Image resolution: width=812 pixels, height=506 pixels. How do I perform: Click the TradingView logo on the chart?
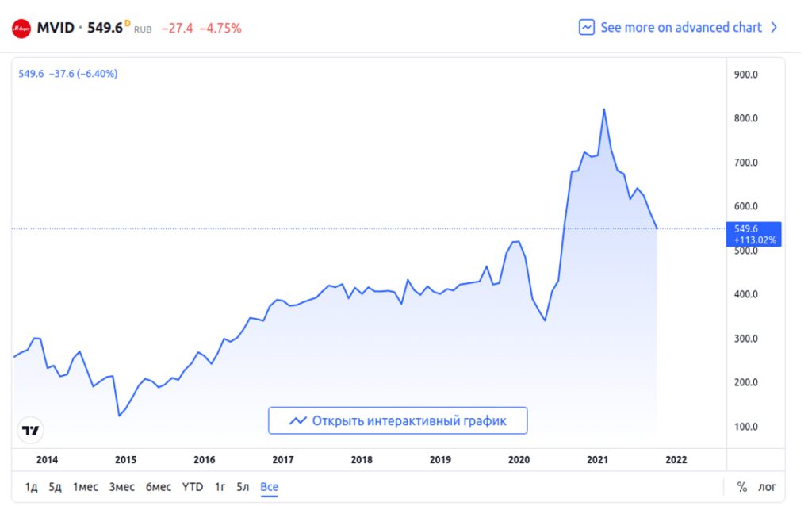31,431
